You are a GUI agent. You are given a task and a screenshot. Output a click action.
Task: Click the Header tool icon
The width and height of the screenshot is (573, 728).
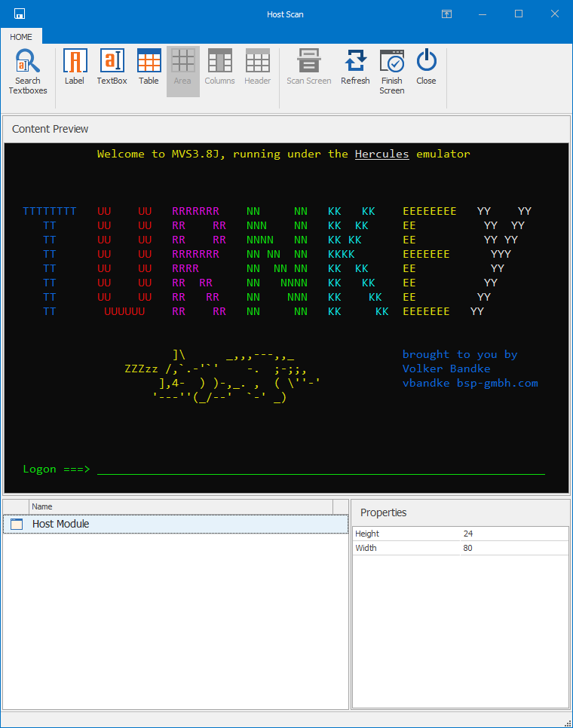coord(257,62)
